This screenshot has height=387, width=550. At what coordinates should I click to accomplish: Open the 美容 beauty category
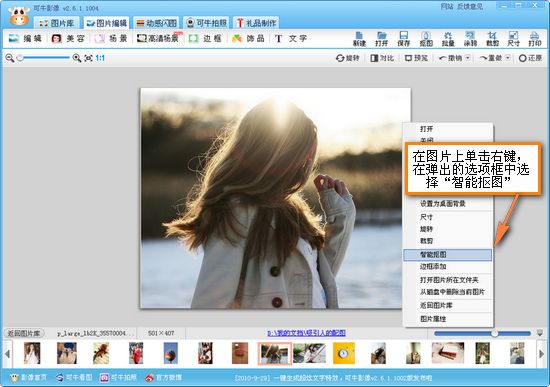[x=68, y=38]
